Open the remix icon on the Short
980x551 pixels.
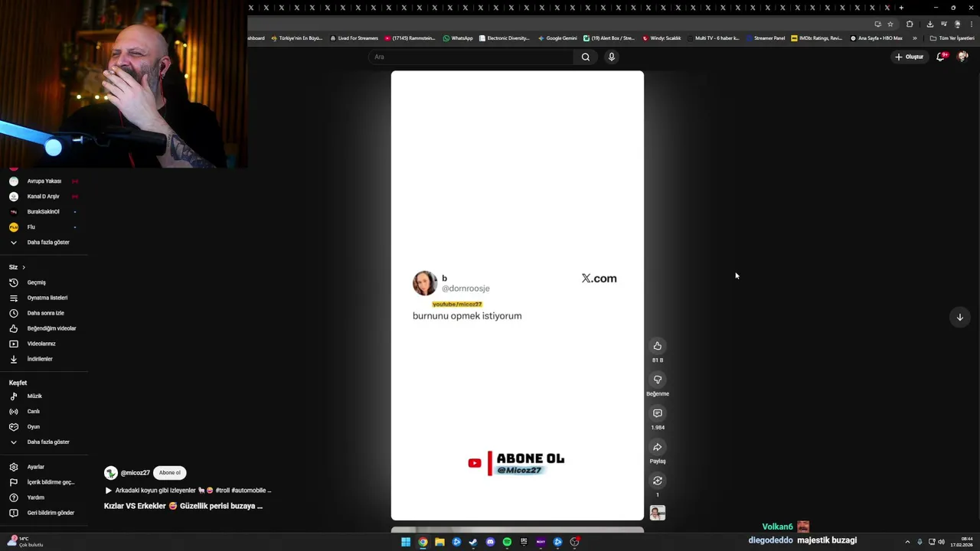click(x=657, y=481)
